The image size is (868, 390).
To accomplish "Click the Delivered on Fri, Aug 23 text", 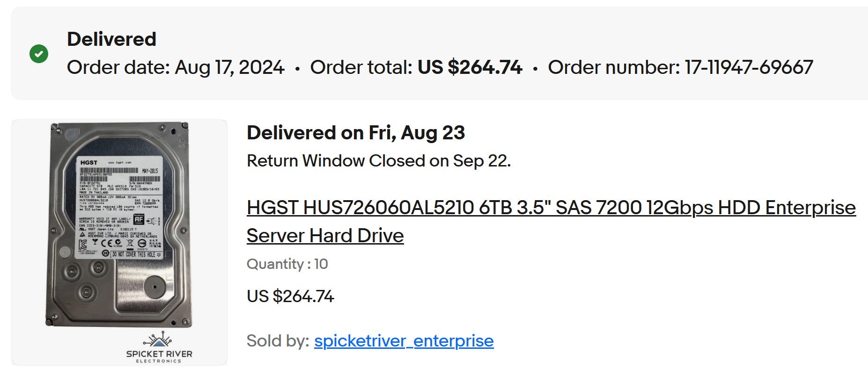I will tap(355, 133).
